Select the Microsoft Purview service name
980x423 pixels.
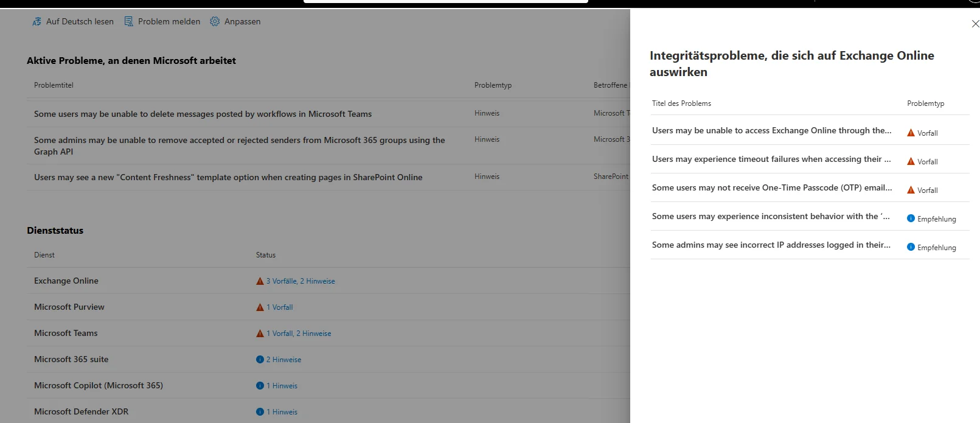[x=69, y=307]
